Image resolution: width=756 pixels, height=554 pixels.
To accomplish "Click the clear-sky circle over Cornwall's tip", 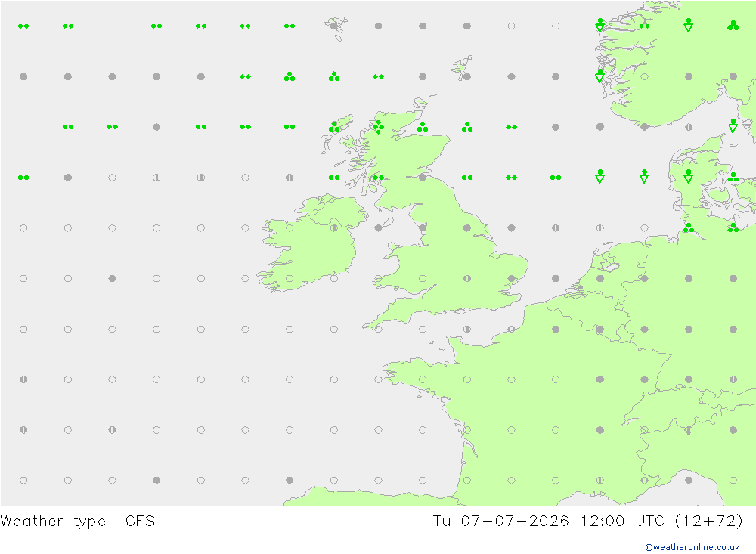I will 379,330.
